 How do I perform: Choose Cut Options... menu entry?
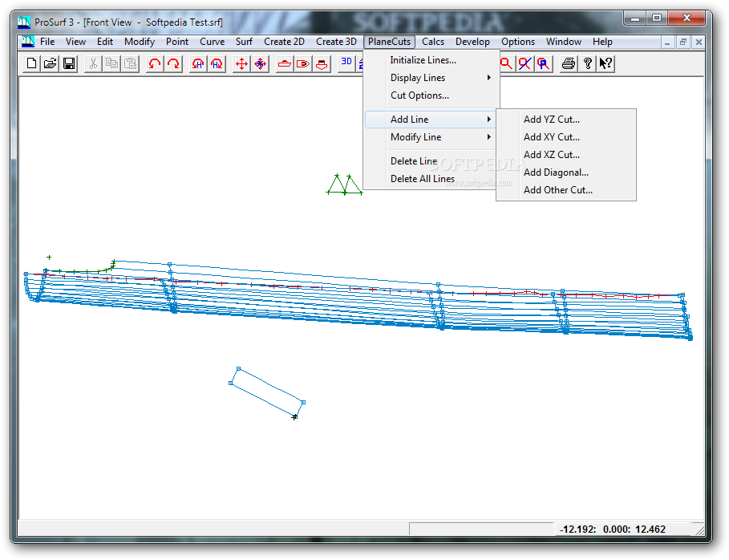pyautogui.click(x=431, y=95)
